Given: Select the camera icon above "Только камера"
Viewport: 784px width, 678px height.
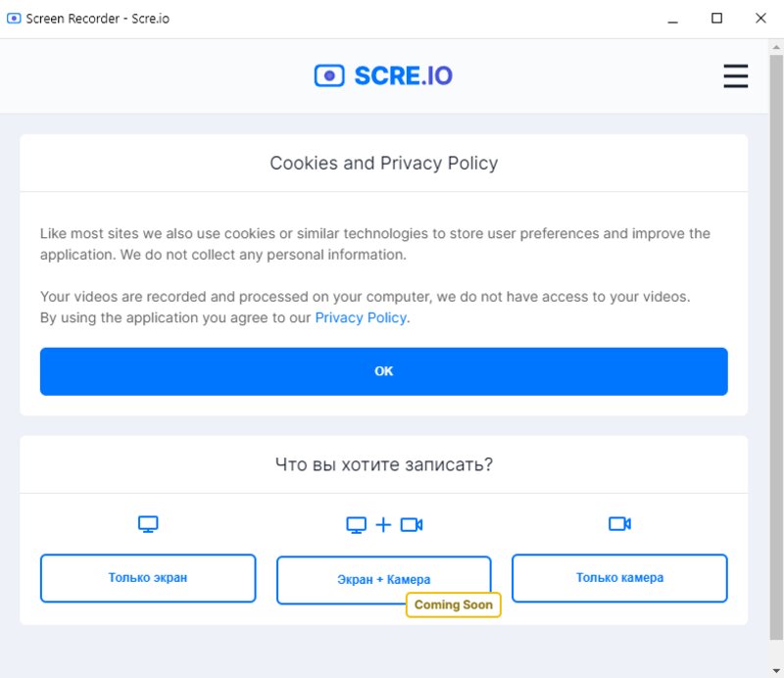Looking at the screenshot, I should point(618,524).
